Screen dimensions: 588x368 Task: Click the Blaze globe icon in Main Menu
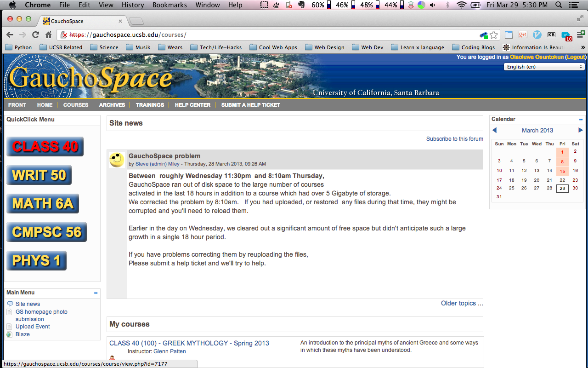coord(10,334)
